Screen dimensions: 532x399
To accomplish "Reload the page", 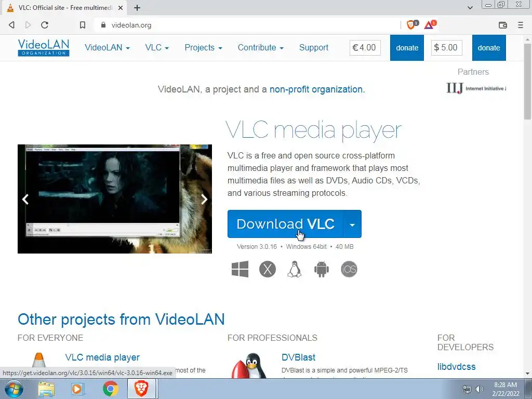I will tap(45, 25).
